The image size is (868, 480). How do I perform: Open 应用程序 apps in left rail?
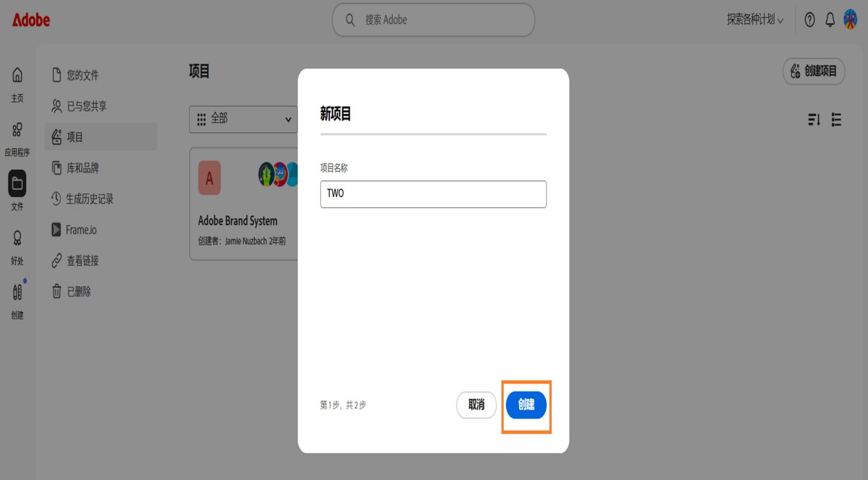[17, 139]
